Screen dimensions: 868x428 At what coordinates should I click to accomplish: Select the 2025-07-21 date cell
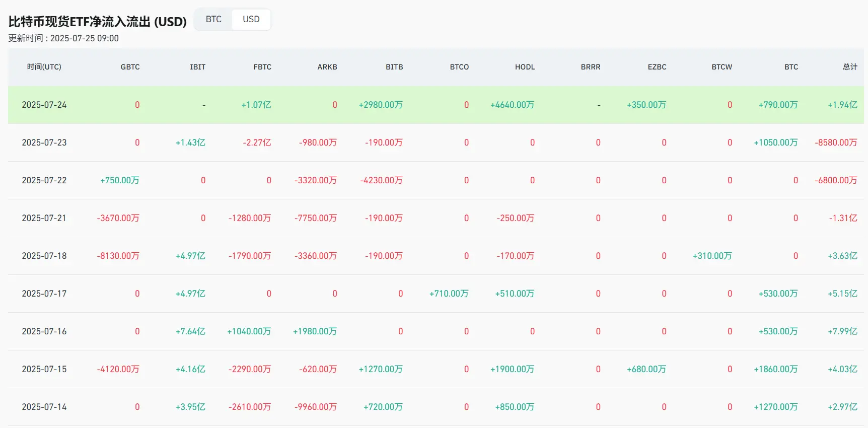coord(44,218)
